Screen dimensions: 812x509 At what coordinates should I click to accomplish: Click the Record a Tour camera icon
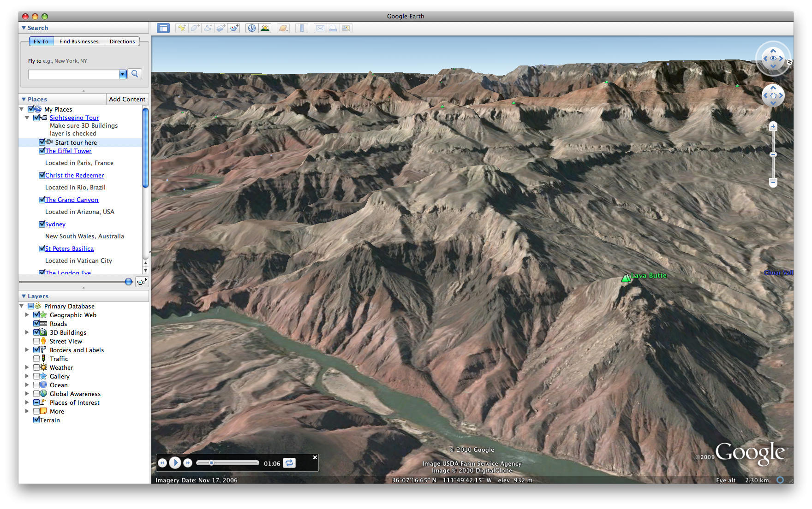(234, 28)
